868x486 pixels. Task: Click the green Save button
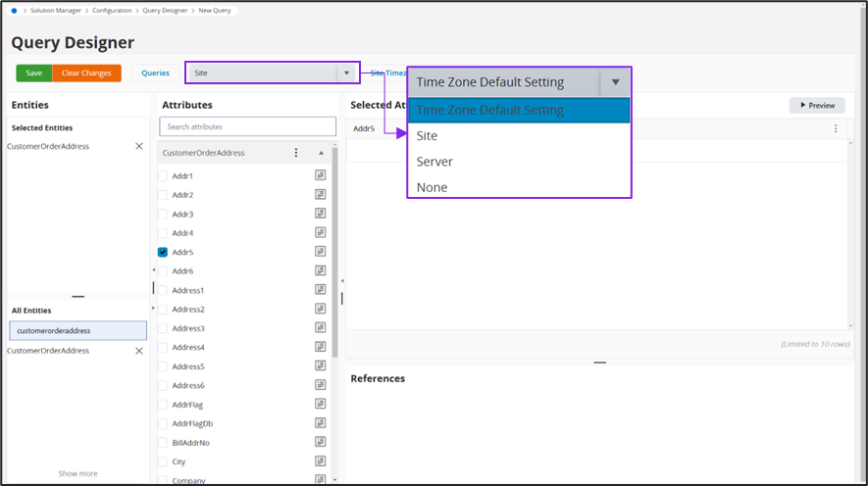pyautogui.click(x=34, y=73)
